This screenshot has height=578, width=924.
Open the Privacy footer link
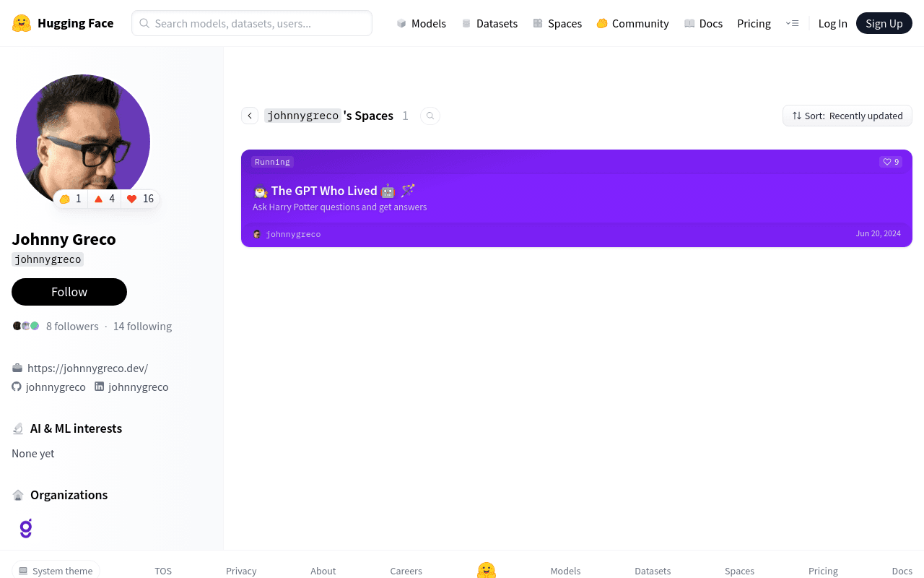(241, 571)
